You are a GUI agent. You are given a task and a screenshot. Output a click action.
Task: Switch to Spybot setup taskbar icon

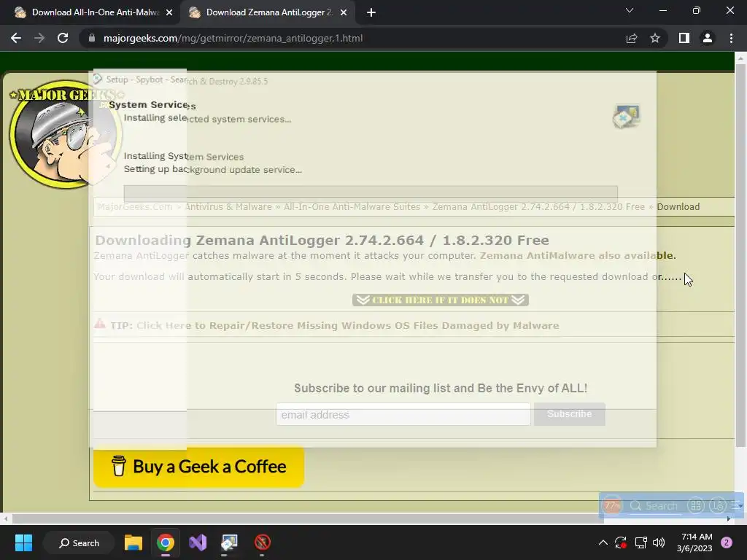(229, 542)
